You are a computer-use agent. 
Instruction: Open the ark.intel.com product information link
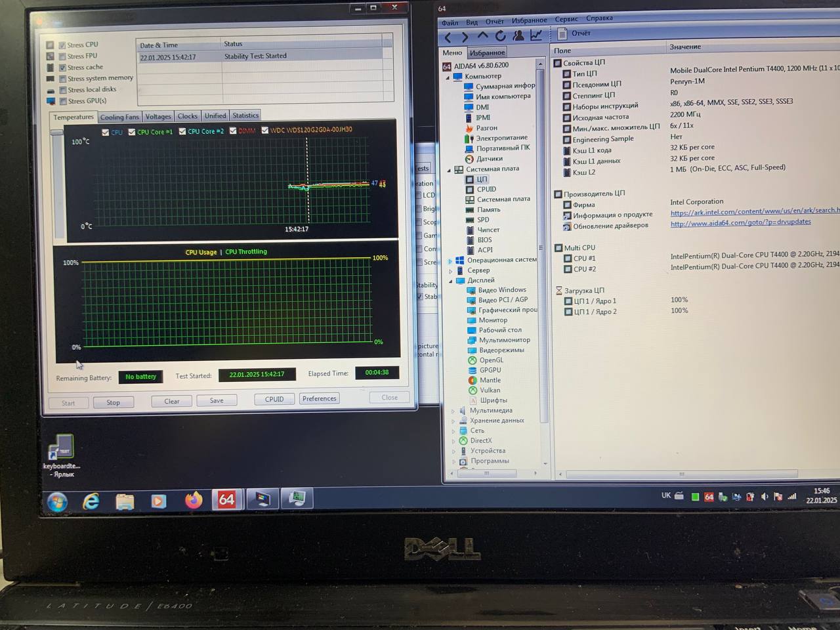[755, 211]
